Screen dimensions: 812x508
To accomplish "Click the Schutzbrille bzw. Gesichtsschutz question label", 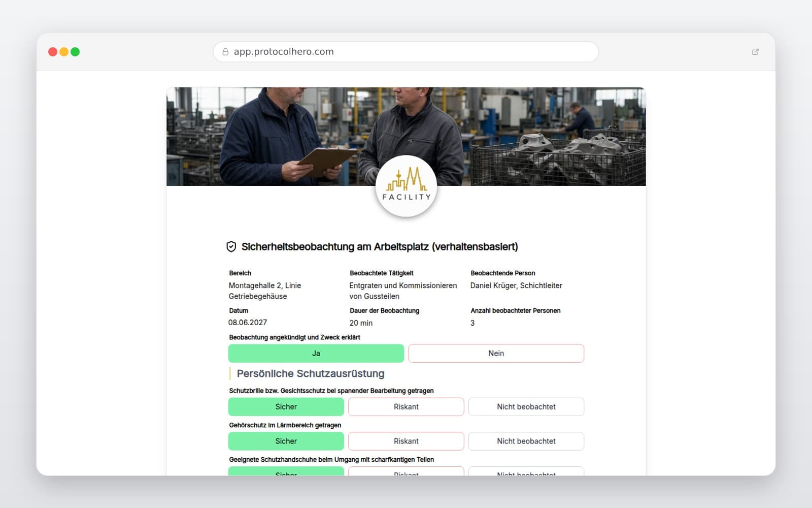I will click(331, 391).
